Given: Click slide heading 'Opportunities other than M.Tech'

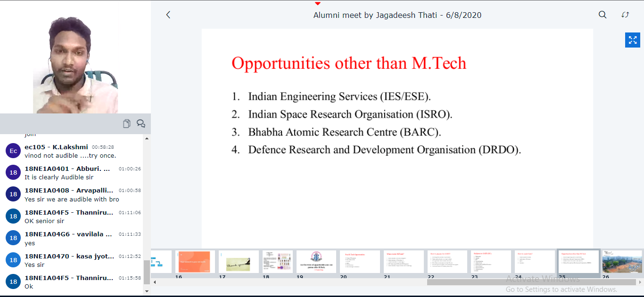Looking at the screenshot, I should coord(349,63).
